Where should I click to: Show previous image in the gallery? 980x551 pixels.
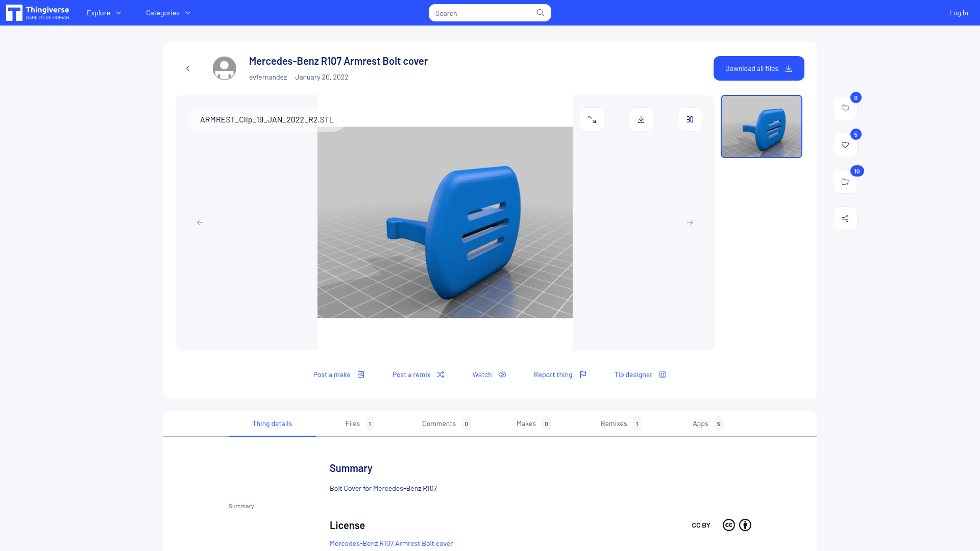pyautogui.click(x=200, y=222)
